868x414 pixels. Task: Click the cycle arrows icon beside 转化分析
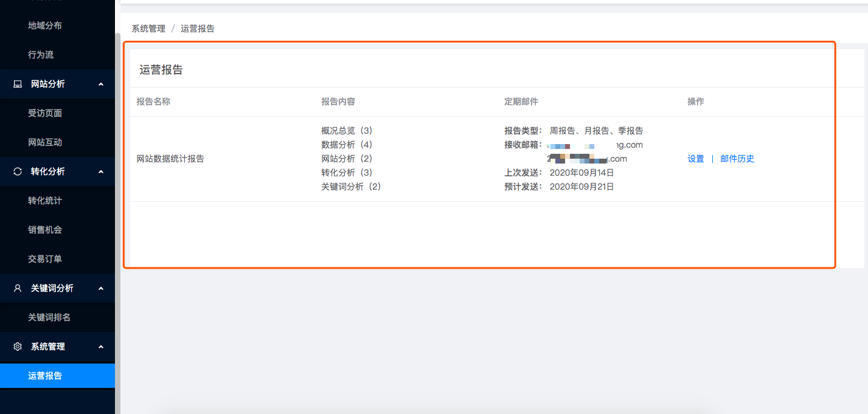18,171
